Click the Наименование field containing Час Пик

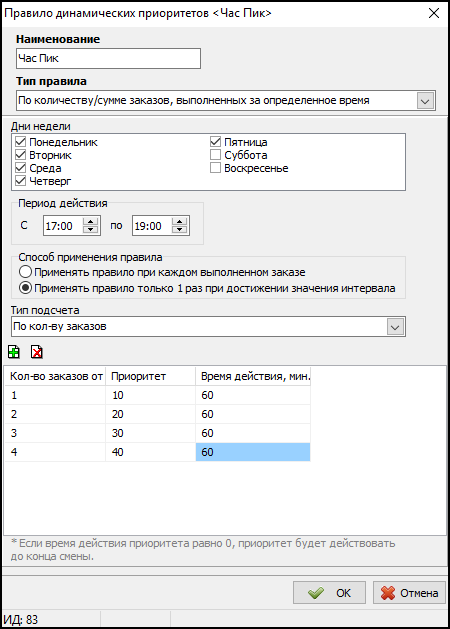coord(108,59)
